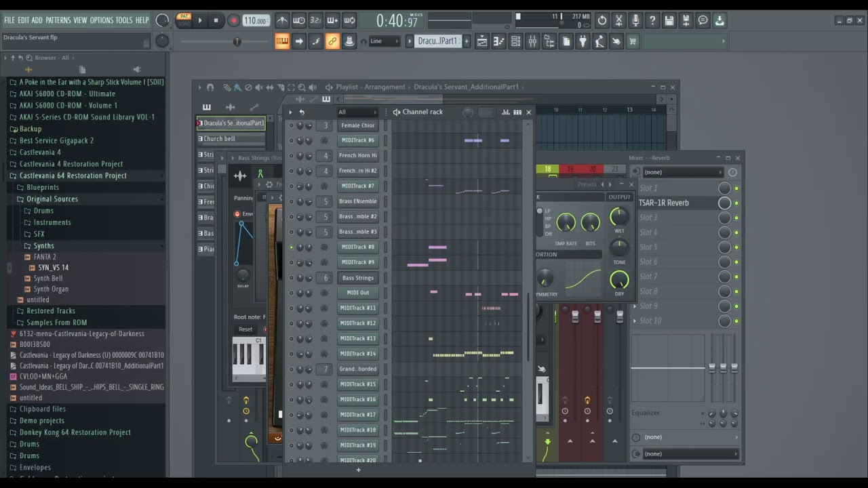
Task: Click the plus button next to pattern selector
Action: click(466, 41)
